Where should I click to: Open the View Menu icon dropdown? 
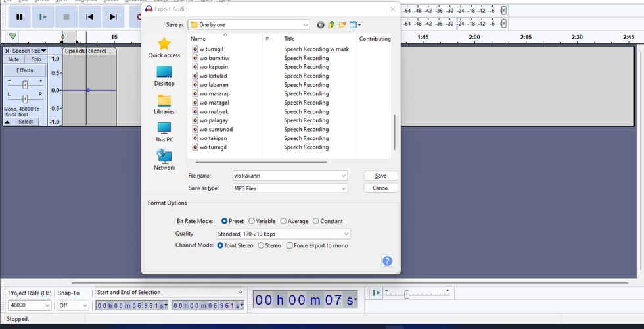[x=356, y=25]
